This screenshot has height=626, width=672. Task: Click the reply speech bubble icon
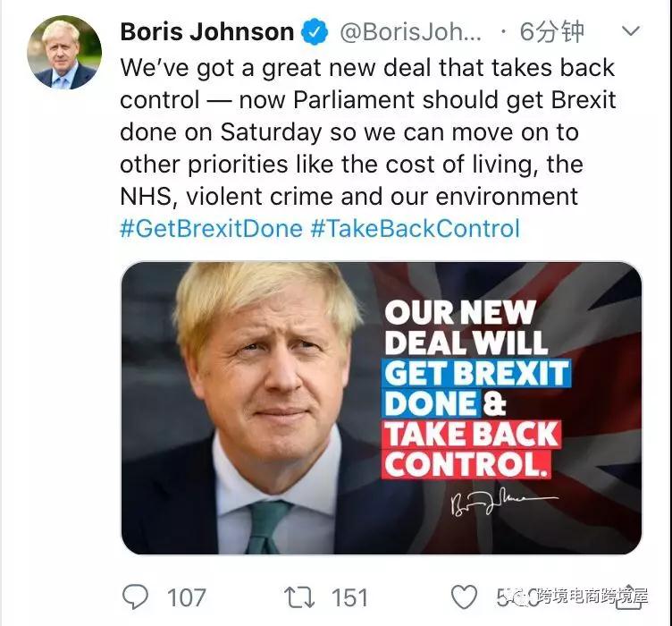[136, 596]
